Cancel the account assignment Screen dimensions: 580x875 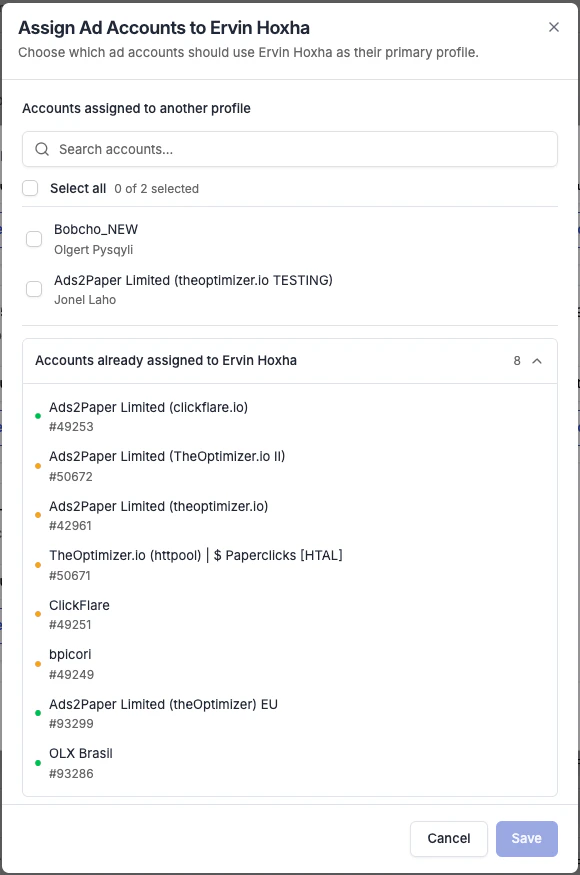click(x=449, y=838)
